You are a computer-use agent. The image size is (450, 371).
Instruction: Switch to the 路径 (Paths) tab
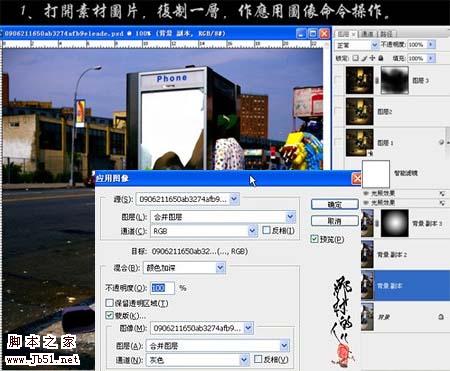386,34
